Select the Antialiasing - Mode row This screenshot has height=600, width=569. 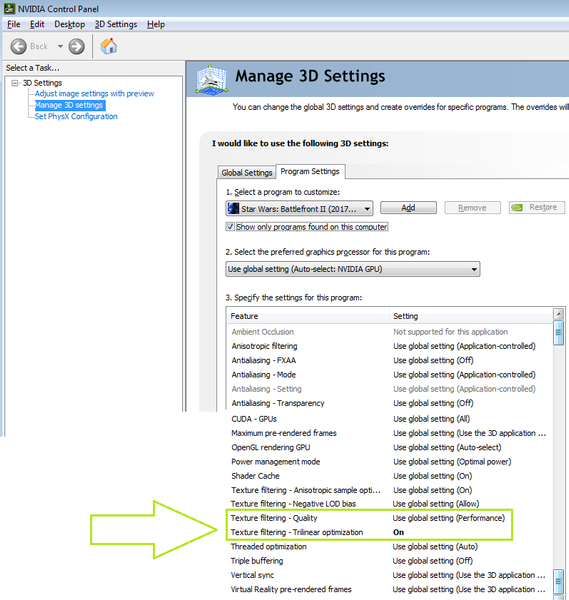pyautogui.click(x=389, y=375)
